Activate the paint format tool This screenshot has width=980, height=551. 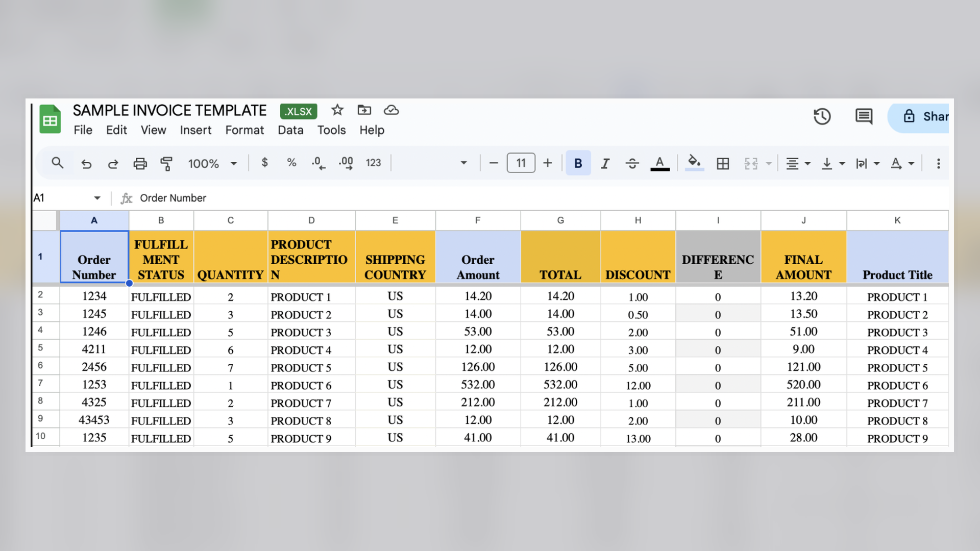point(166,164)
